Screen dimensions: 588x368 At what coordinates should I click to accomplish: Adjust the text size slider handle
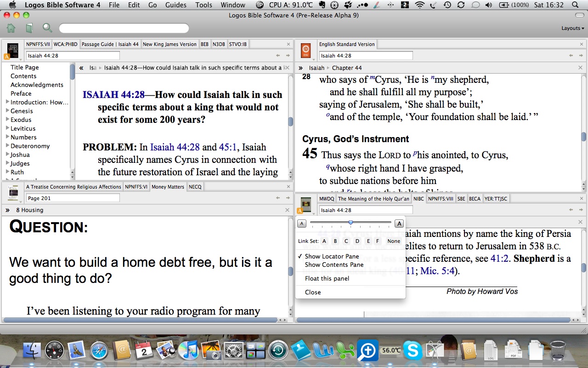click(351, 223)
